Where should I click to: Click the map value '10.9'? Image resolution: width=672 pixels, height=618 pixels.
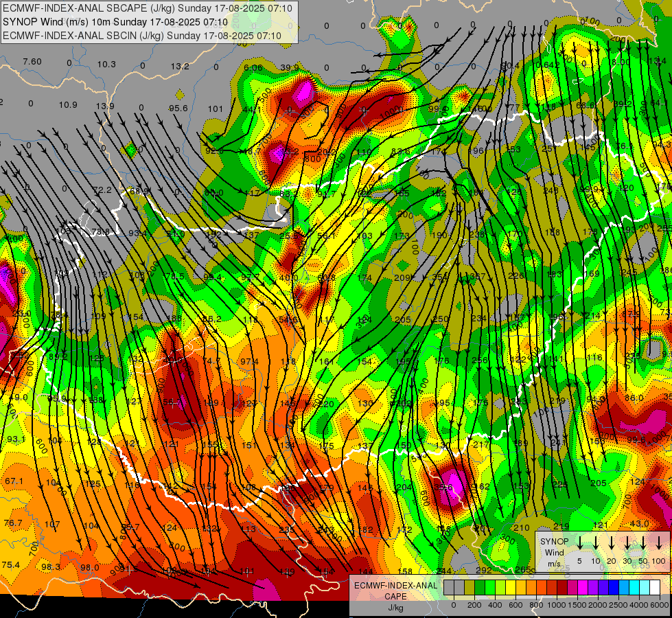click(68, 104)
